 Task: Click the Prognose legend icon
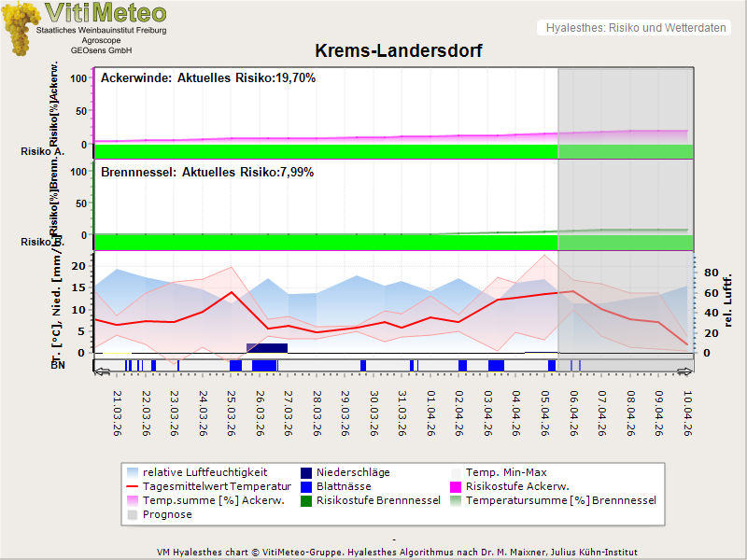tap(134, 514)
